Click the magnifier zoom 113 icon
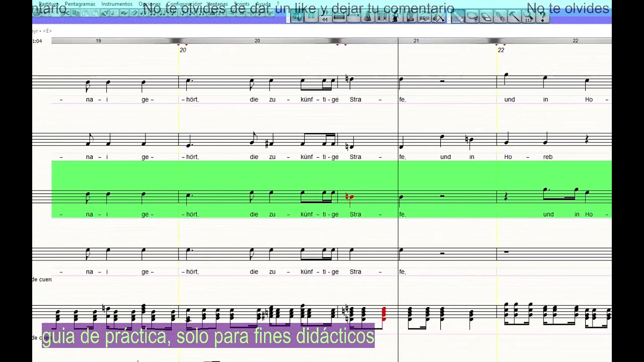This screenshot has height=362, width=644. click(528, 17)
